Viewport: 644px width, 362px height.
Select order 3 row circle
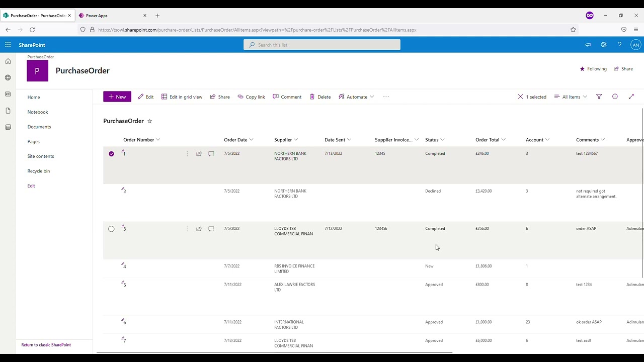[x=111, y=229]
